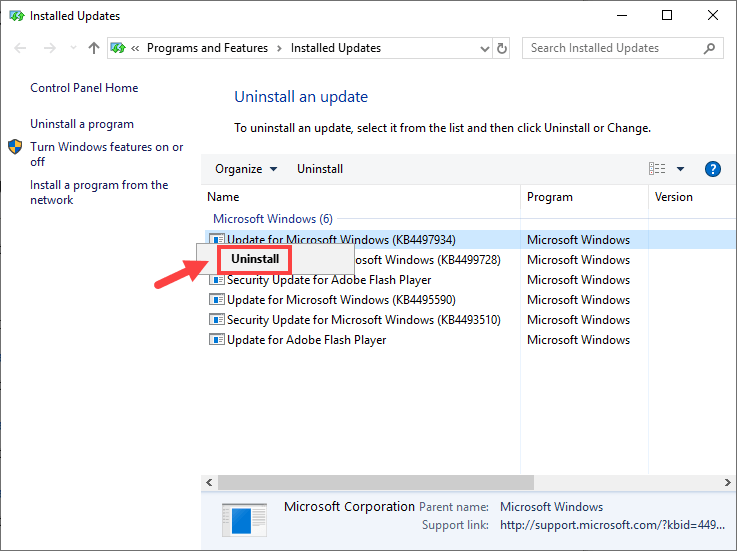
Task: Open Uninstall a program link
Action: (x=82, y=124)
